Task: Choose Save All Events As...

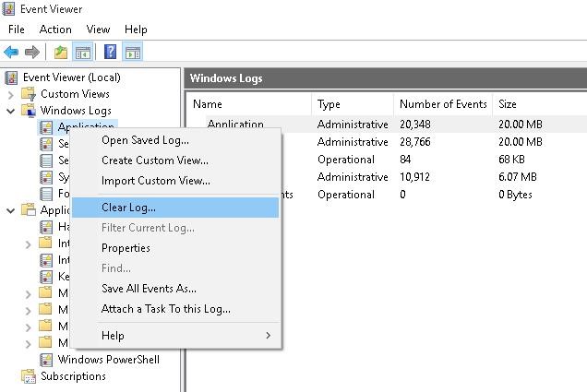Action: click(149, 289)
